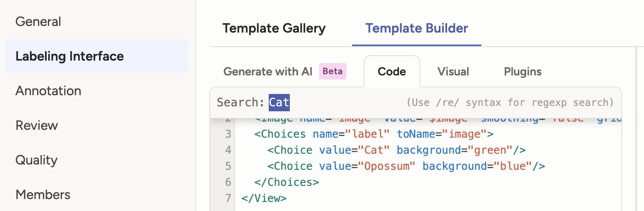The image size is (644, 211).
Task: Switch to the Code editor tab
Action: (392, 71)
